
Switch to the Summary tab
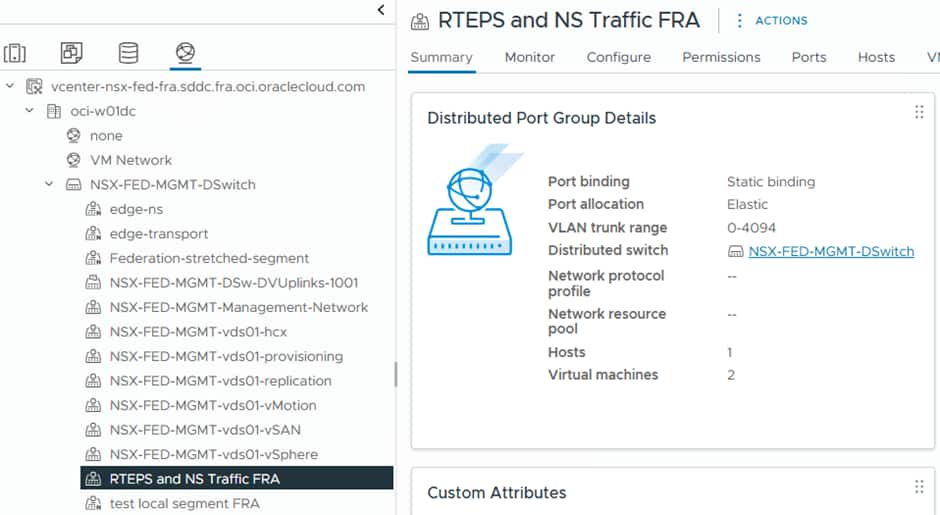tap(441, 58)
